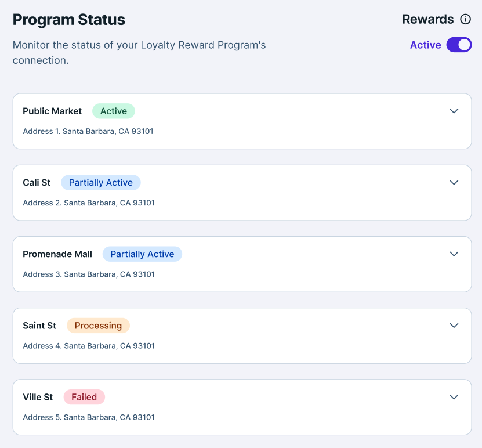Click the Ville St chevron icon

[x=454, y=397]
